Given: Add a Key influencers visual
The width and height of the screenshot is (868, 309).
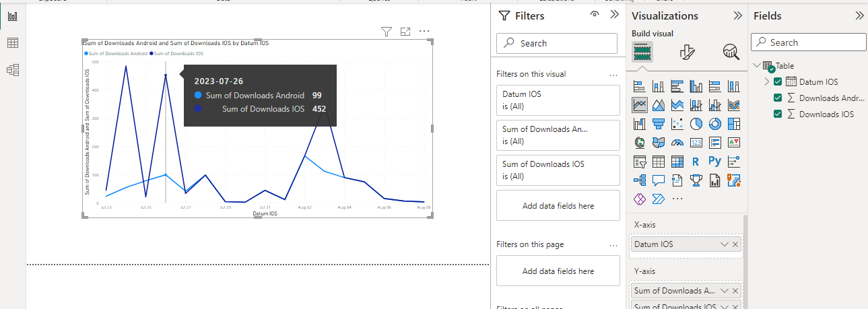Looking at the screenshot, I should coord(734,162).
